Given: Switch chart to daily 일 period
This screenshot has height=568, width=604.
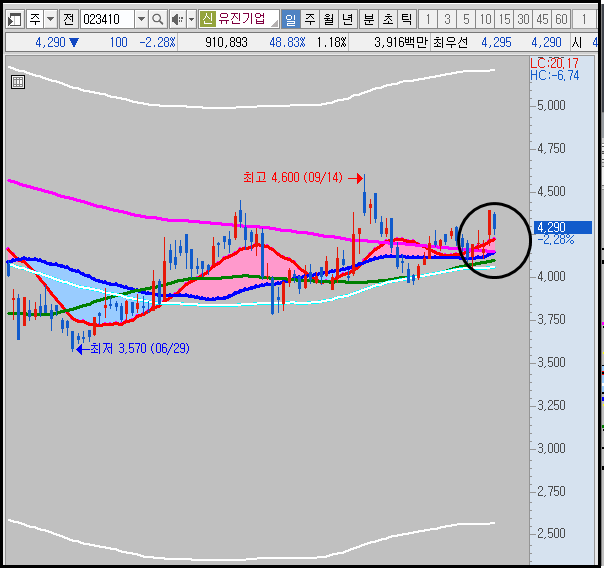Looking at the screenshot, I should [x=290, y=19].
